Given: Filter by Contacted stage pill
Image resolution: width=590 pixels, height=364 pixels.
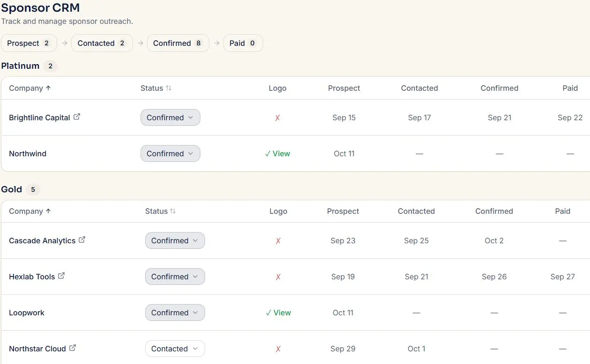Looking at the screenshot, I should 102,43.
